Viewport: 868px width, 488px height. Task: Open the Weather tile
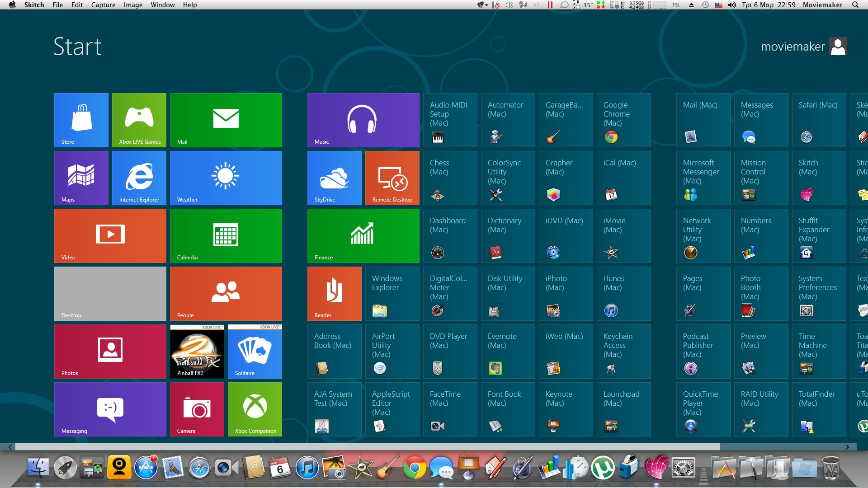[x=226, y=178]
